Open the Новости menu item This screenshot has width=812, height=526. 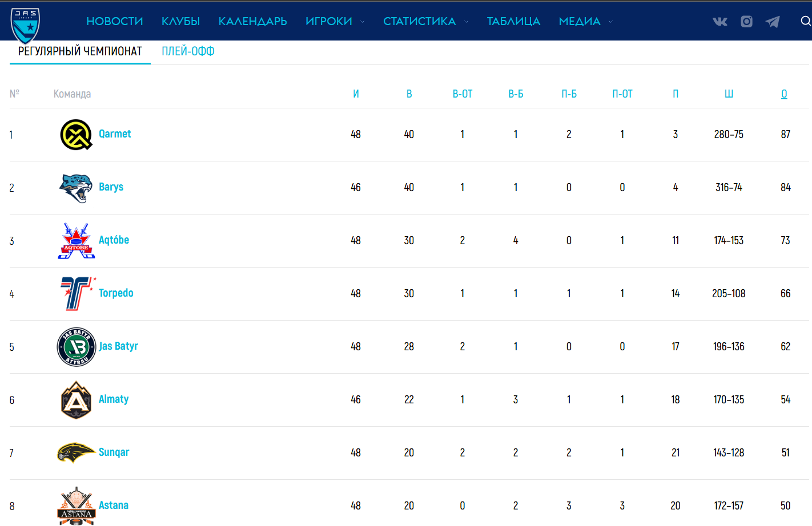coord(115,22)
